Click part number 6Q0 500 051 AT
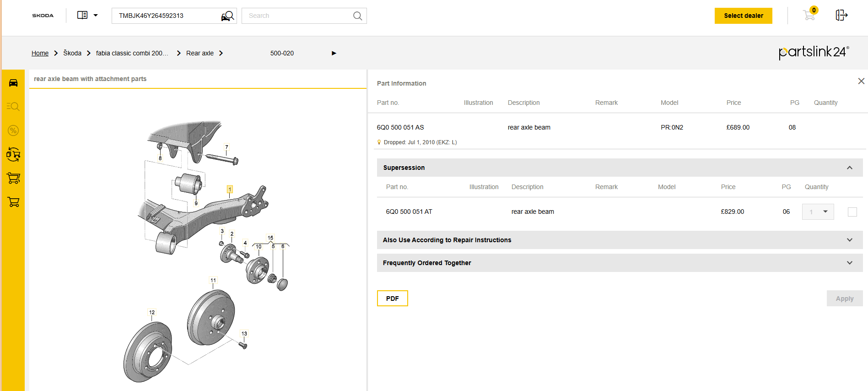 click(409, 212)
